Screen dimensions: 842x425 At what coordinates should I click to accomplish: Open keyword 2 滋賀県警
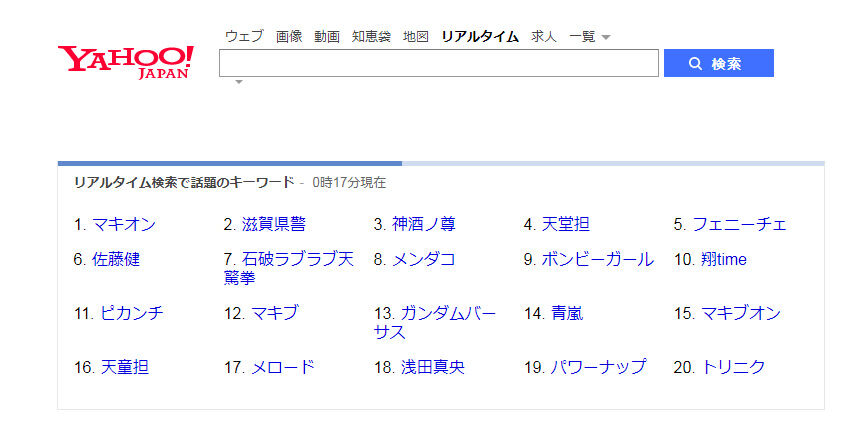274,224
